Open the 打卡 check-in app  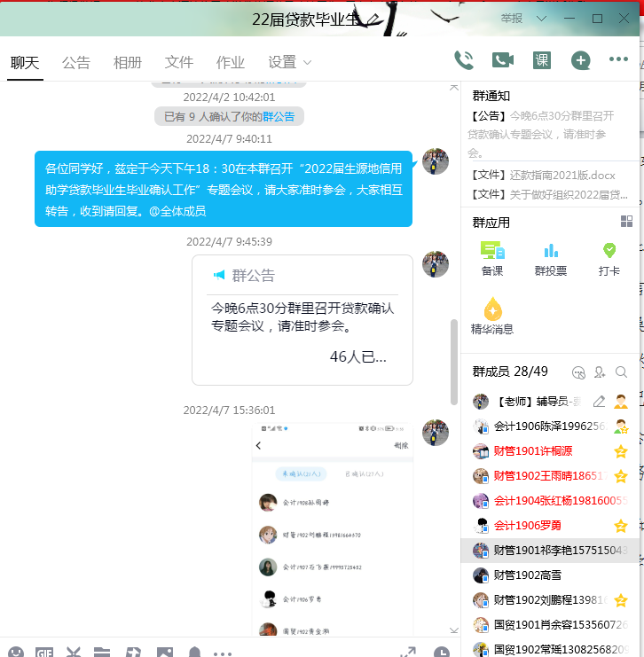coord(609,260)
